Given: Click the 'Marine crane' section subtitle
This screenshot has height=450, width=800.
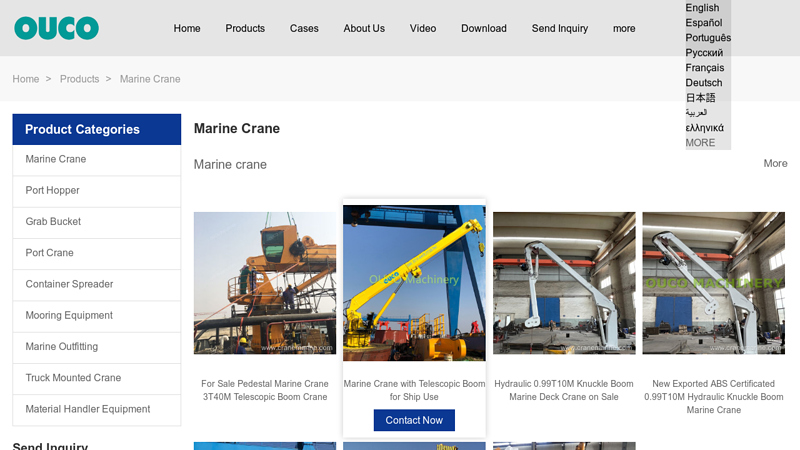Looking at the screenshot, I should 230,164.
